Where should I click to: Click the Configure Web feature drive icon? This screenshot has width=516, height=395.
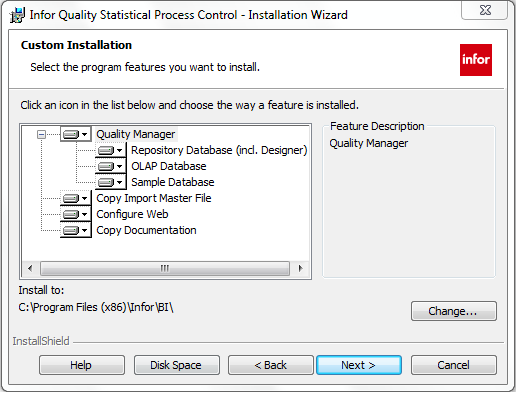click(x=75, y=214)
